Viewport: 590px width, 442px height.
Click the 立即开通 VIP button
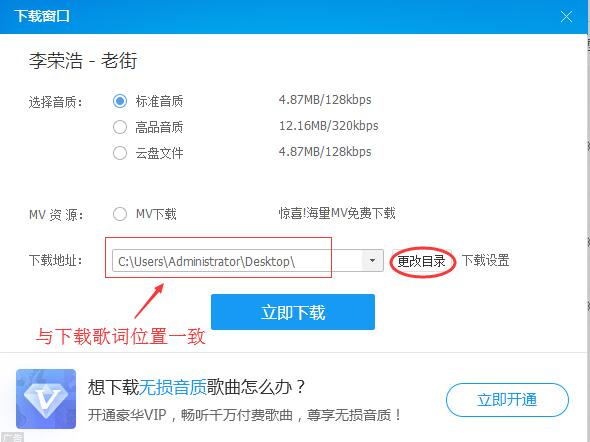pos(507,399)
